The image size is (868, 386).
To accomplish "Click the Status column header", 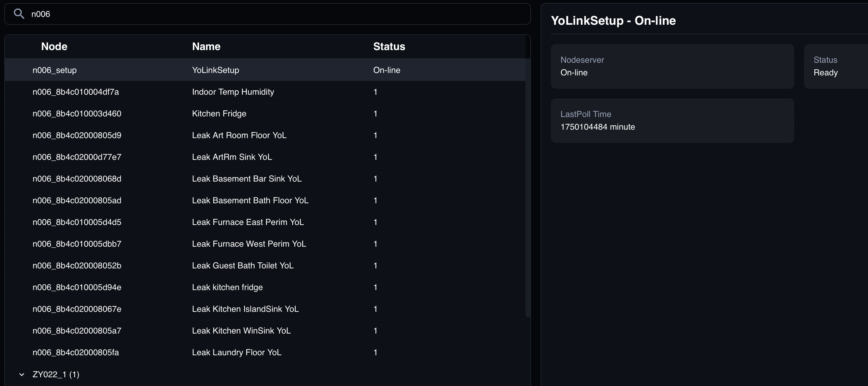I will tap(389, 46).
